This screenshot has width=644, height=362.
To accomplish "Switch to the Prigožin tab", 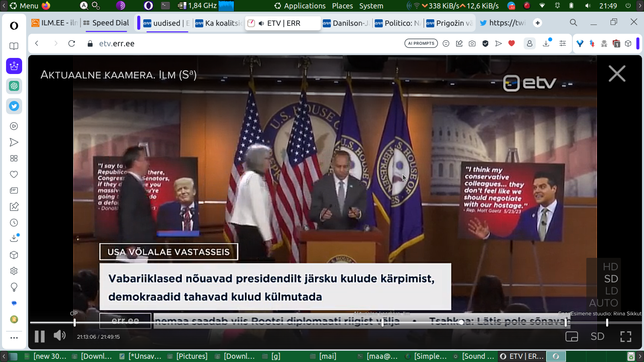I will [450, 23].
